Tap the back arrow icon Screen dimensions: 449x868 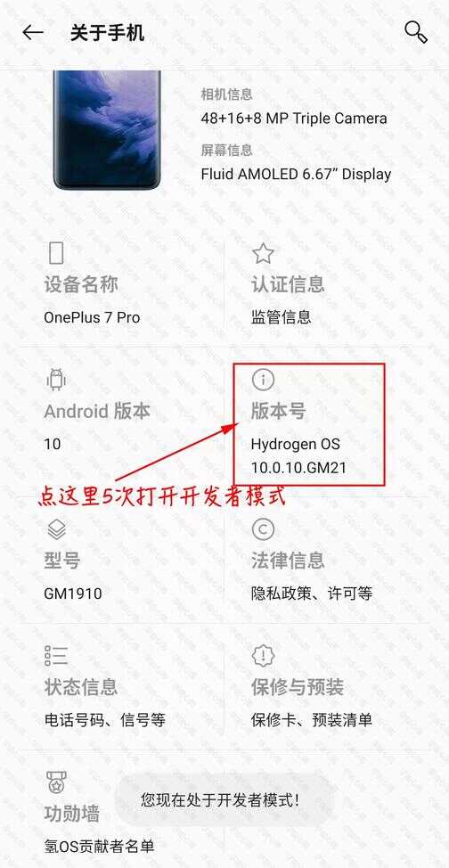point(33,33)
